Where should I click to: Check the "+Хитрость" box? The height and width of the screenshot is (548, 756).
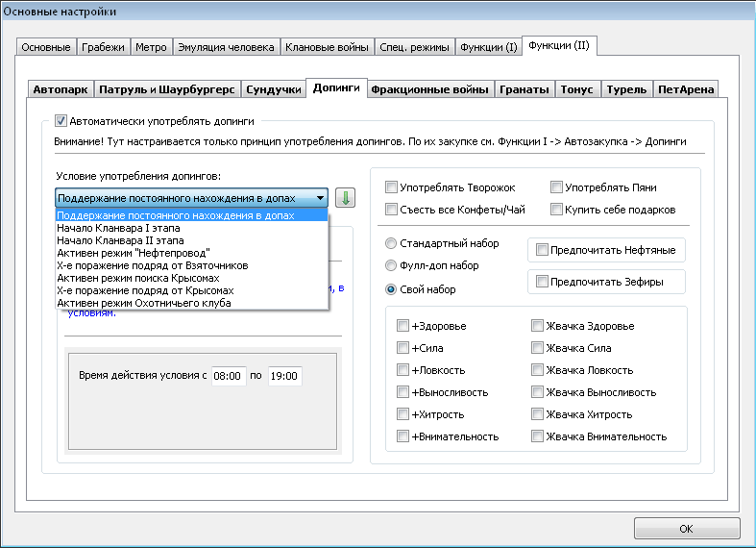pyautogui.click(x=402, y=414)
